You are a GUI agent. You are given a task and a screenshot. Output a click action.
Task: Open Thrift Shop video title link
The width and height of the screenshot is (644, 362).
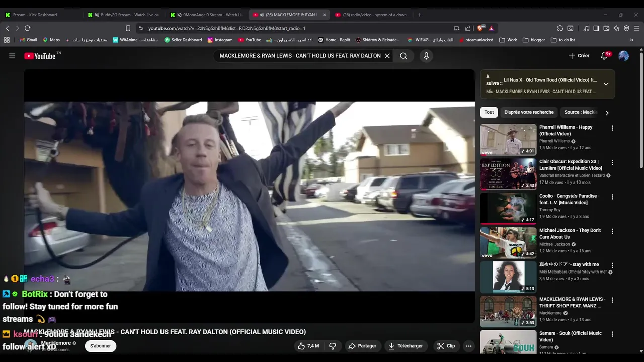(x=573, y=302)
